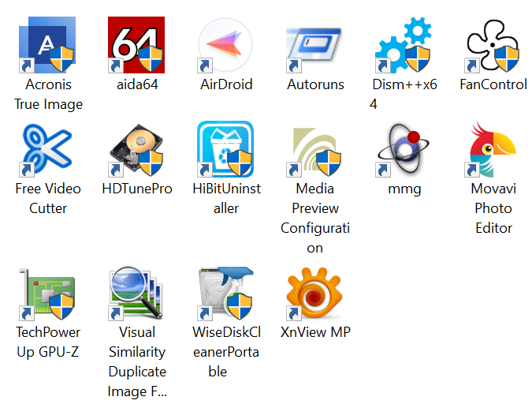Click the 'TechPowerUp GPU-Z' label text
The width and height of the screenshot is (532, 419).
[48, 342]
